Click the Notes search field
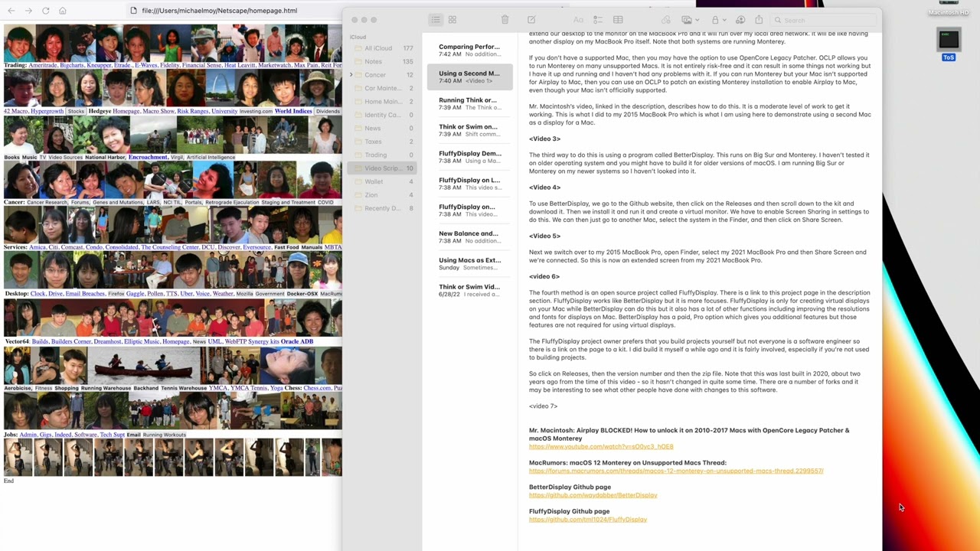 point(823,20)
